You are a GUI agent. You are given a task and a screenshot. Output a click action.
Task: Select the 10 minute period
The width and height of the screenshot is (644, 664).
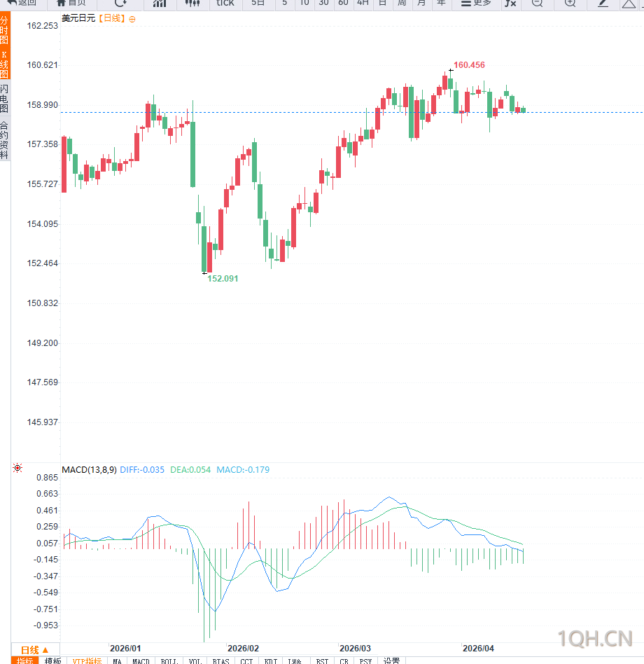[x=304, y=3]
